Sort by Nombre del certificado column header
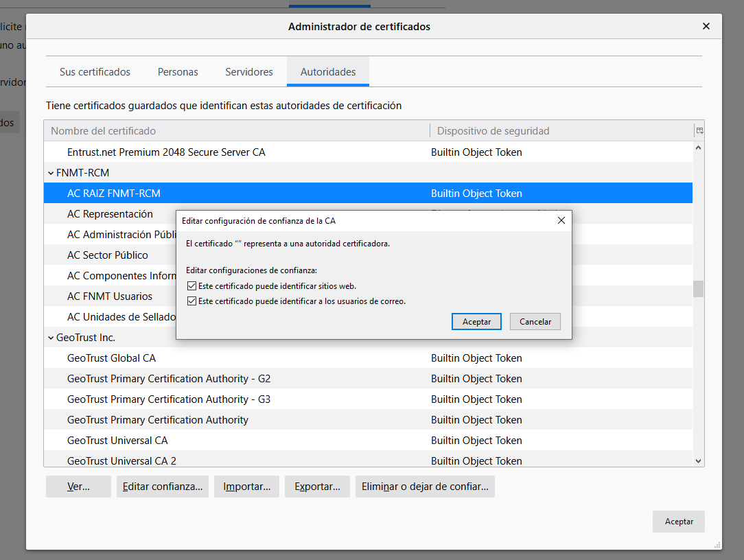 click(x=237, y=130)
